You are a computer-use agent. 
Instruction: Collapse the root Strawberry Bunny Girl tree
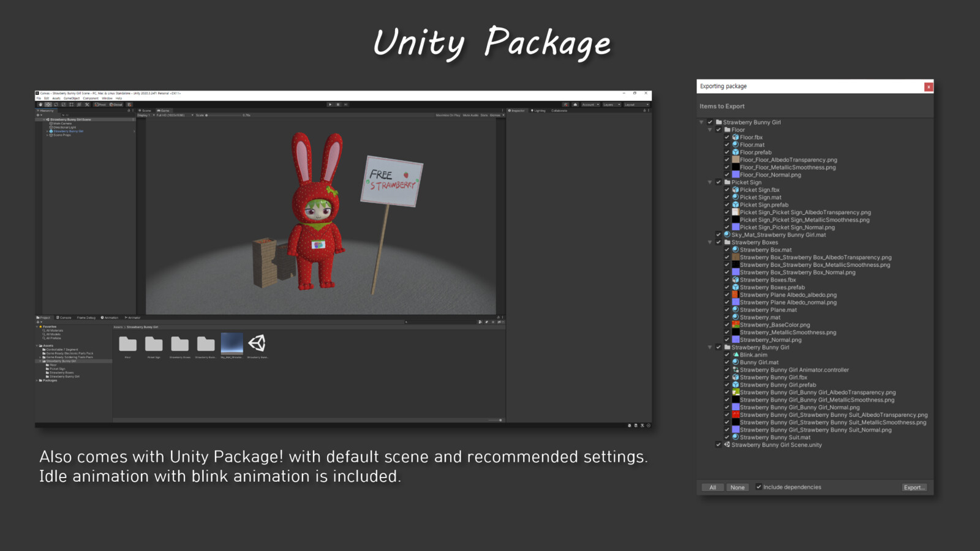[702, 122]
